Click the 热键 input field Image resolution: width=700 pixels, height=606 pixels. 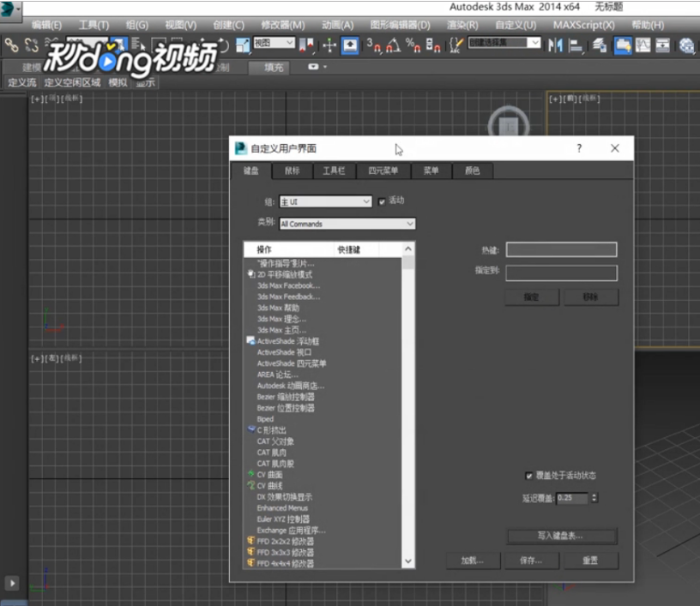click(562, 249)
